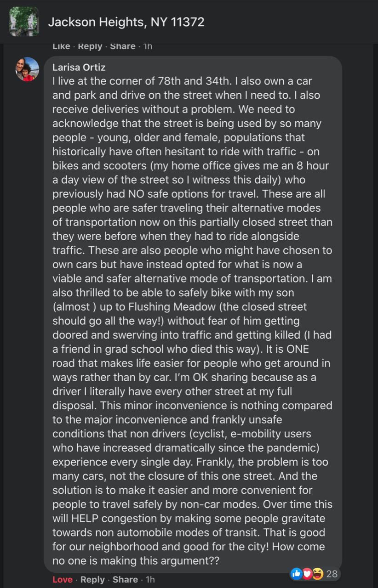Screen dimensions: 378x588
Task: Click Reply on the previous comment
Action: click(x=90, y=46)
